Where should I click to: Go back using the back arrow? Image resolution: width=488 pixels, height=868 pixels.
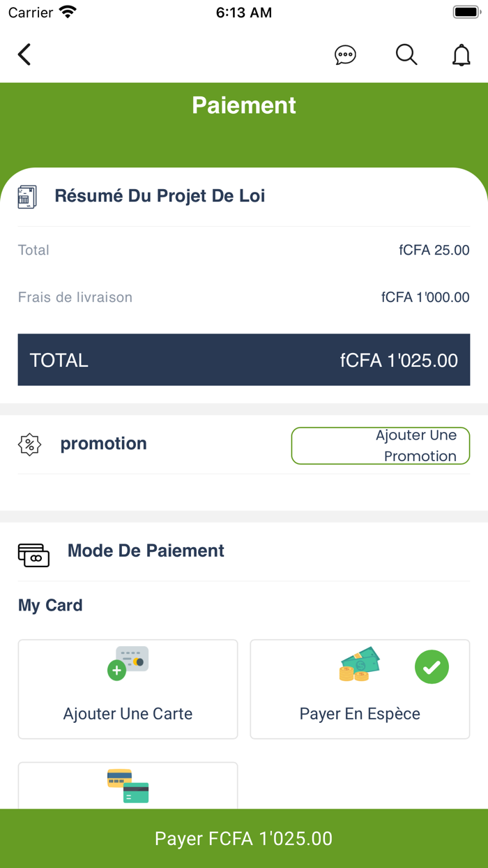point(24,54)
